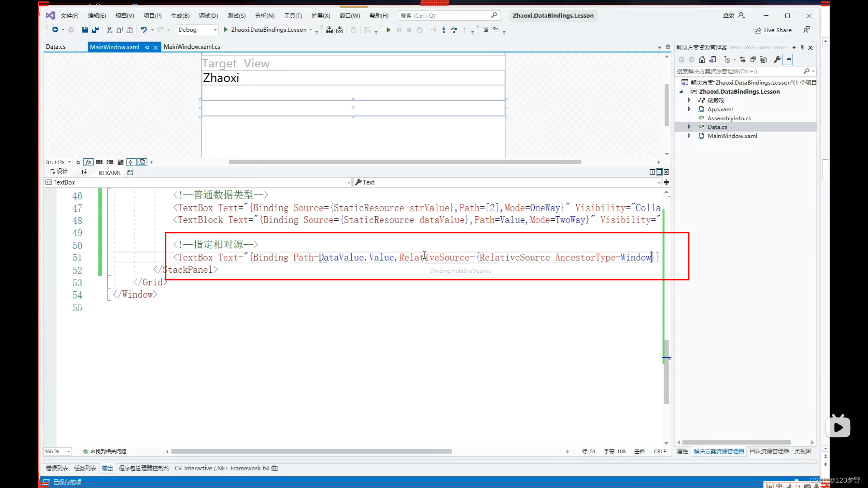Click the Undo arrow icon
This screenshot has height=488, width=868.
pos(144,30)
